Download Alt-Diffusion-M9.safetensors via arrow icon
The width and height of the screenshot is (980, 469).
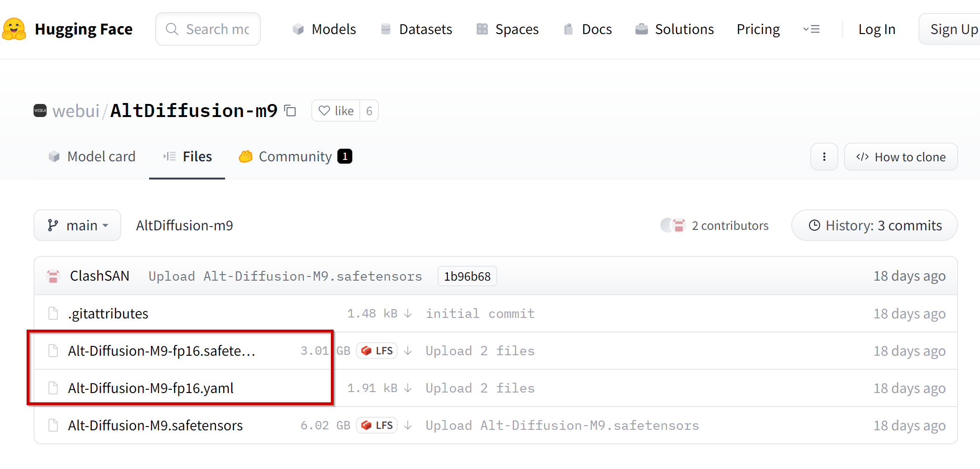[408, 425]
